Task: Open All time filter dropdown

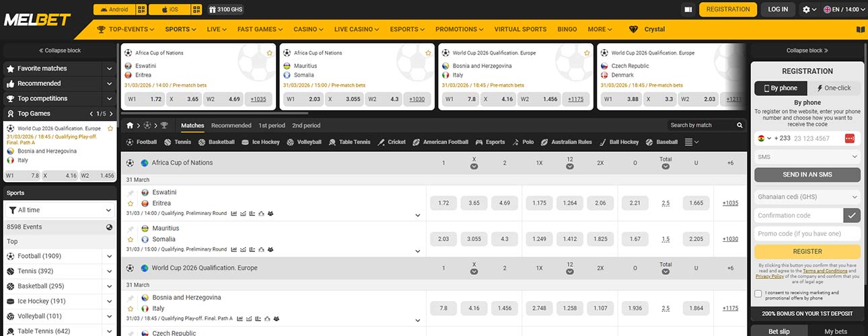Action: pos(60,210)
